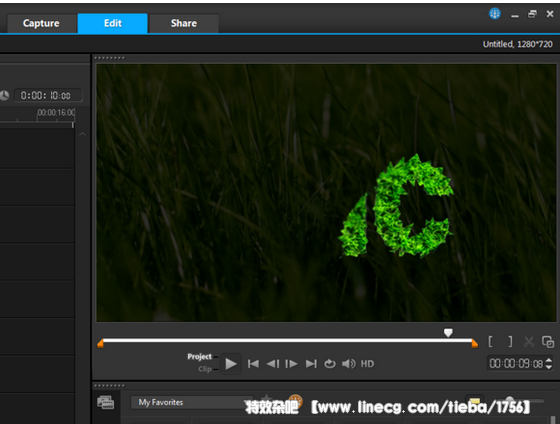Click the blue globe help icon
The width and height of the screenshot is (560, 424).
tap(495, 14)
